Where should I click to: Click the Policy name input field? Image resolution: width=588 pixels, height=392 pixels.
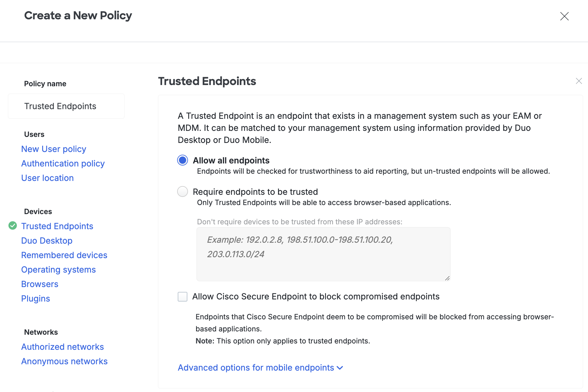tap(66, 106)
